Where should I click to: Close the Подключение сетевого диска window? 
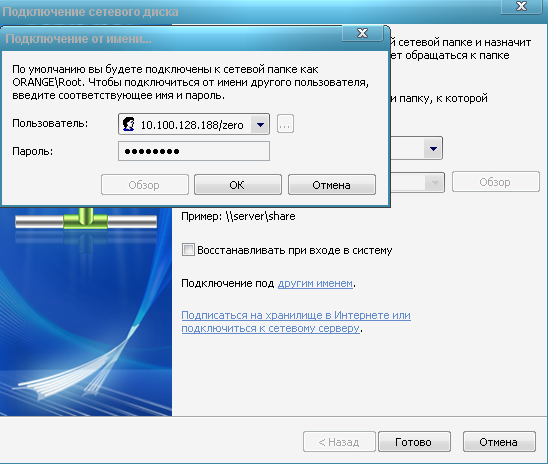521,6
